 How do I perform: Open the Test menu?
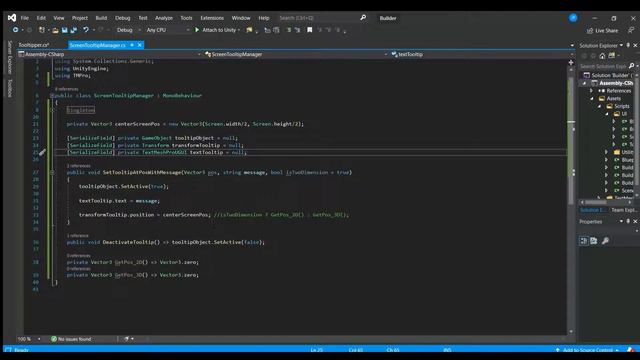[142, 18]
